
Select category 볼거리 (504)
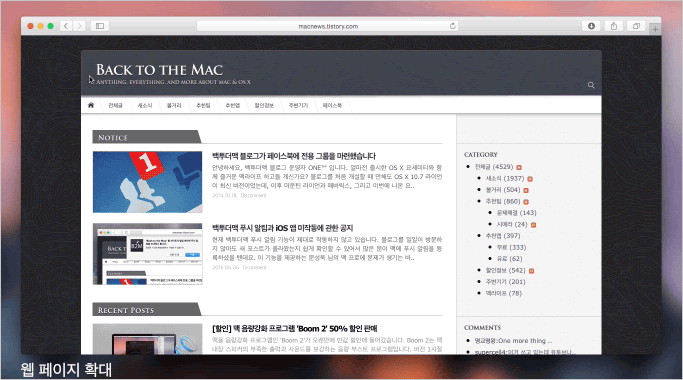coord(503,190)
